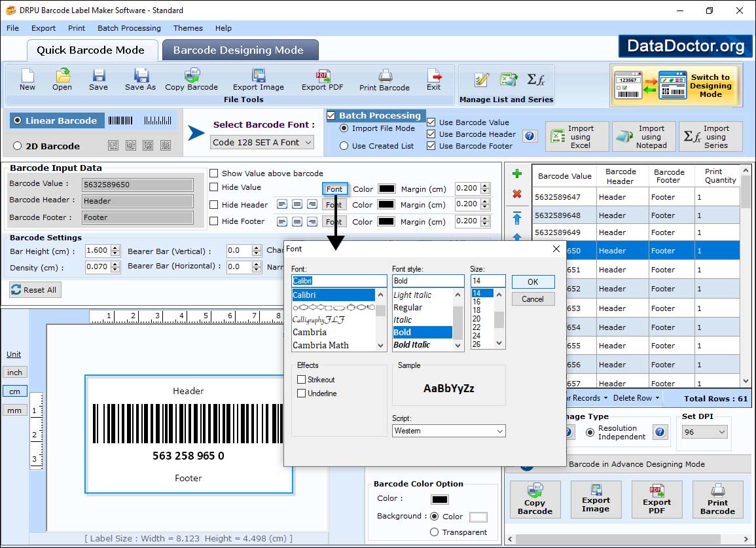Increase the Bar Height value with the up arrow
Image resolution: width=756 pixels, height=548 pixels.
pyautogui.click(x=115, y=248)
